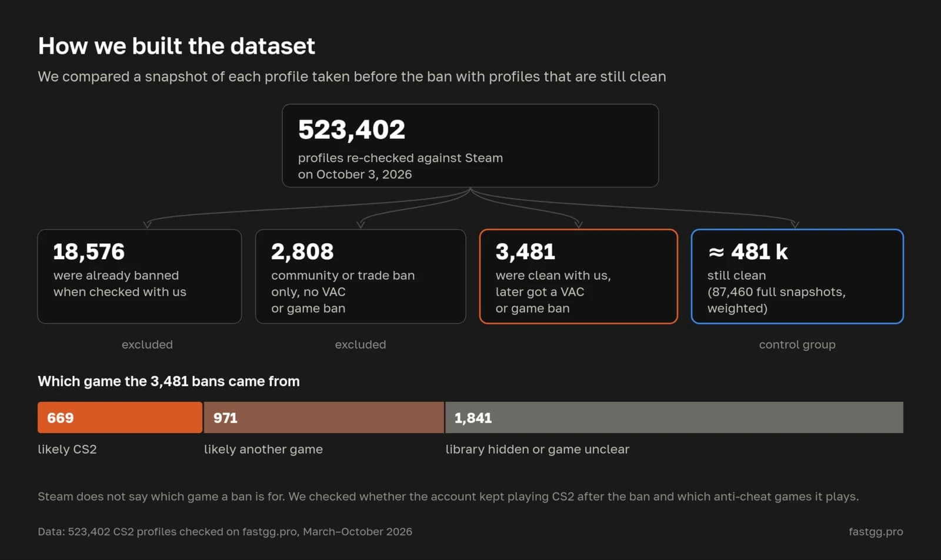Click 'Which game the 3,481 bans came from' heading
This screenshot has height=560, width=941.
click(169, 381)
